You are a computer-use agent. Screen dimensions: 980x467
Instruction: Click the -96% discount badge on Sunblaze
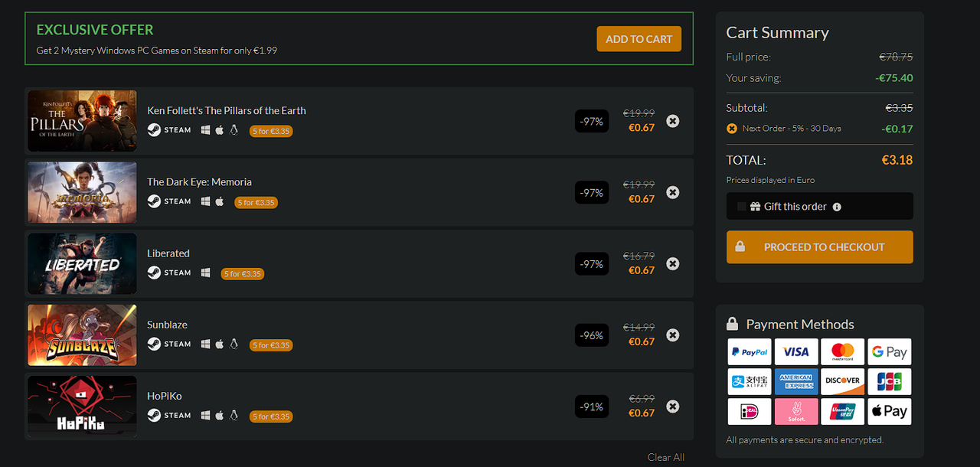coord(592,335)
